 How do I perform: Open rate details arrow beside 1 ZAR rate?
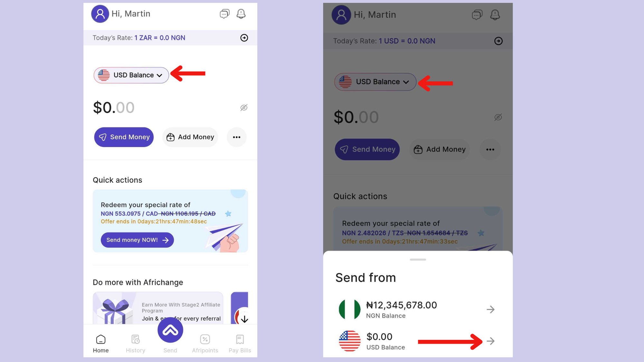tap(244, 38)
